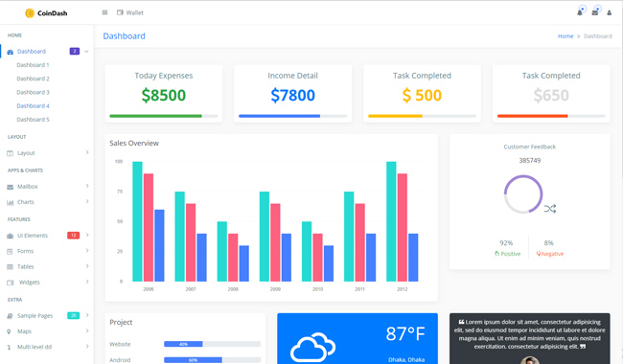This screenshot has width=623, height=364.
Task: Click the Widgets icon in sidebar
Action: pyautogui.click(x=11, y=283)
